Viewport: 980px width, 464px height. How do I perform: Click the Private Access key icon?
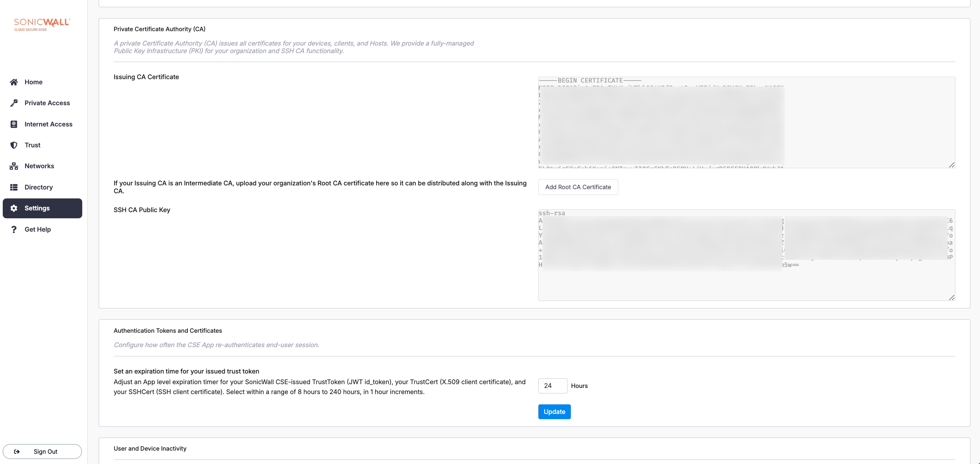point(14,103)
